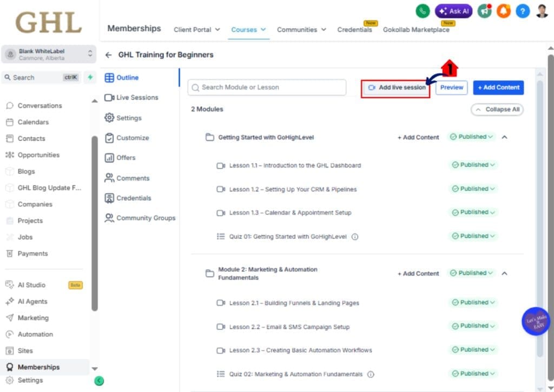Expand the Client Portal dropdown menu
Viewport: 554px width, 392px height.
[197, 30]
